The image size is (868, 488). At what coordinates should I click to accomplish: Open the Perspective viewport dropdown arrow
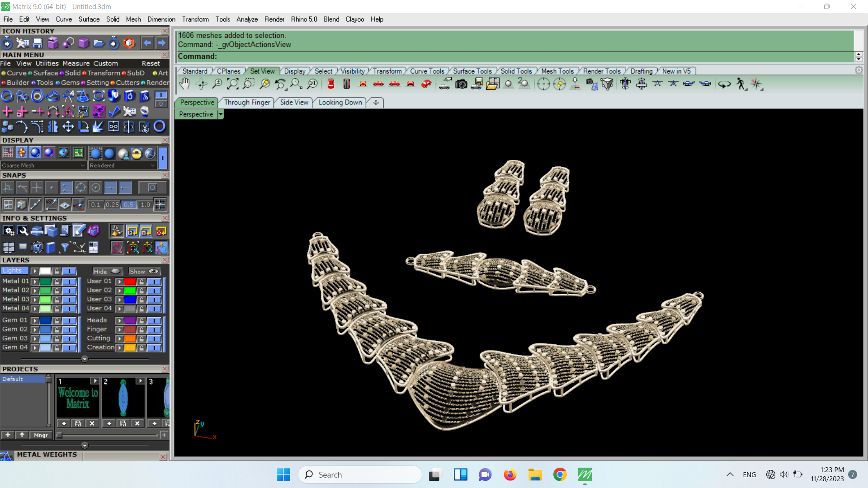[221, 114]
